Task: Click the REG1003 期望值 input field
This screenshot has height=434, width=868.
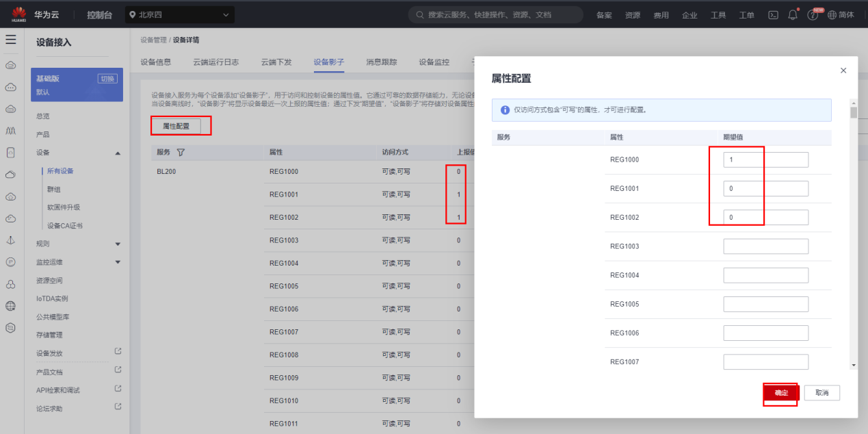Action: 766,246
